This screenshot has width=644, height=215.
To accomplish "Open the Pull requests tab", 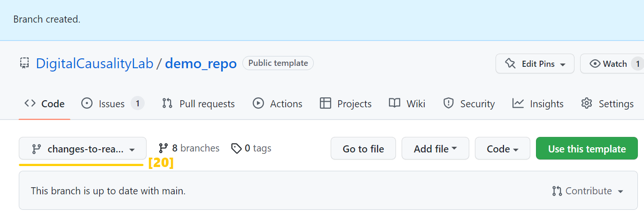I will pyautogui.click(x=198, y=104).
